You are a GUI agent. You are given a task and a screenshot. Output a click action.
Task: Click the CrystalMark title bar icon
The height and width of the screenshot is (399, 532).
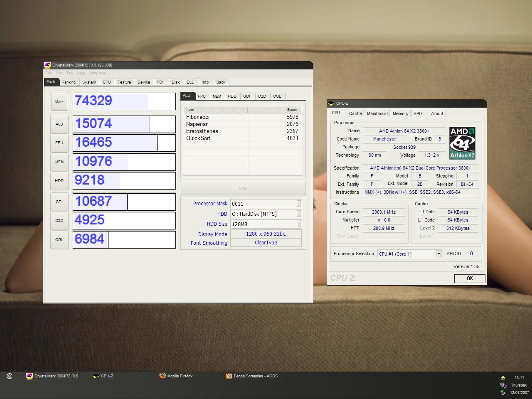(47, 65)
